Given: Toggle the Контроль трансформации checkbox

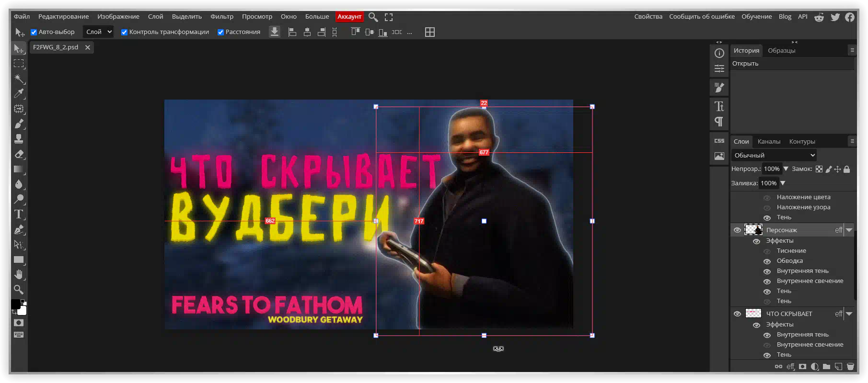Looking at the screenshot, I should [124, 32].
